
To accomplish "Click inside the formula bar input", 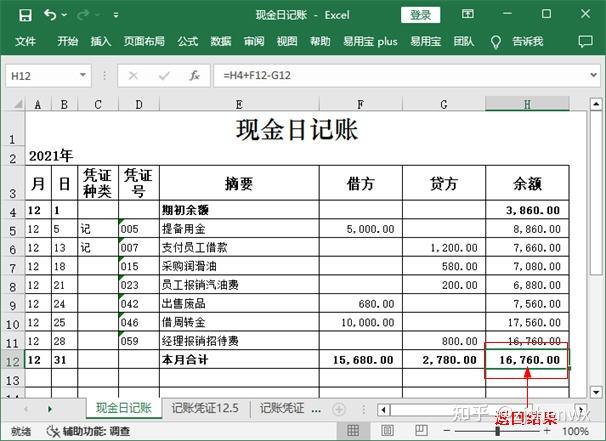I will point(400,75).
